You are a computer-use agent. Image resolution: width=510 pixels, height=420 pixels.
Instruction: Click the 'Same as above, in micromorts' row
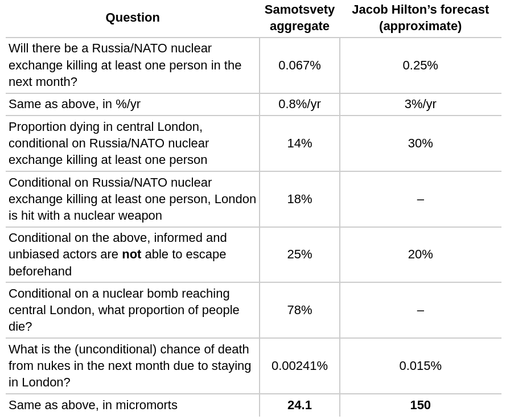[x=253, y=405]
